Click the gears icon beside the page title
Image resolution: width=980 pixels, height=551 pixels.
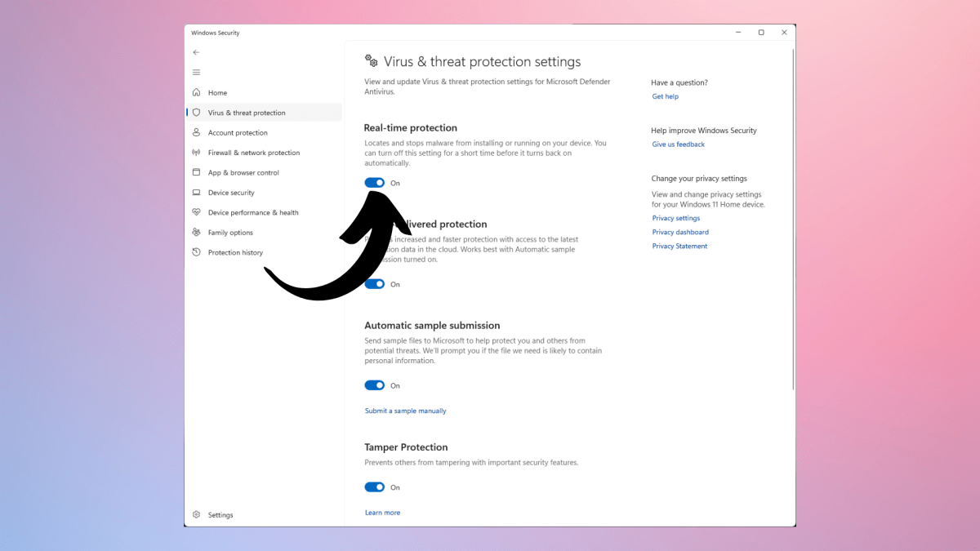tap(372, 61)
